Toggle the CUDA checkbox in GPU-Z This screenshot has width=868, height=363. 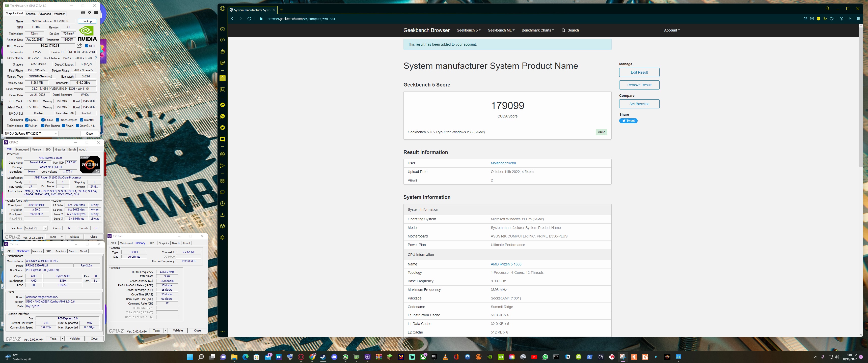point(43,120)
